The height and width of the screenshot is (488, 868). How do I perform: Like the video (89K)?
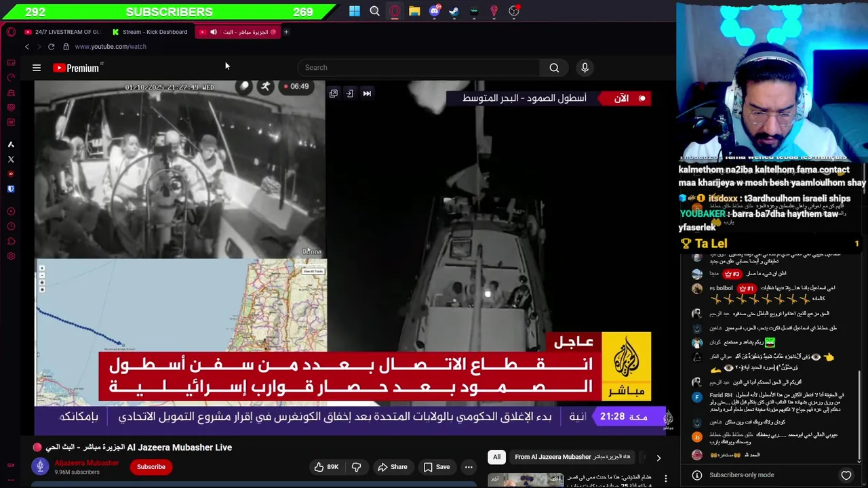(325, 466)
